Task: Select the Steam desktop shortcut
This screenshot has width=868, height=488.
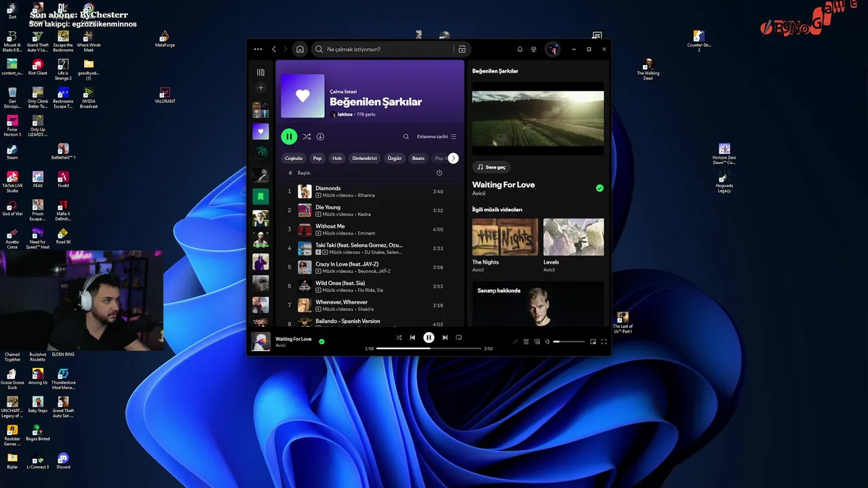Action: tap(12, 152)
